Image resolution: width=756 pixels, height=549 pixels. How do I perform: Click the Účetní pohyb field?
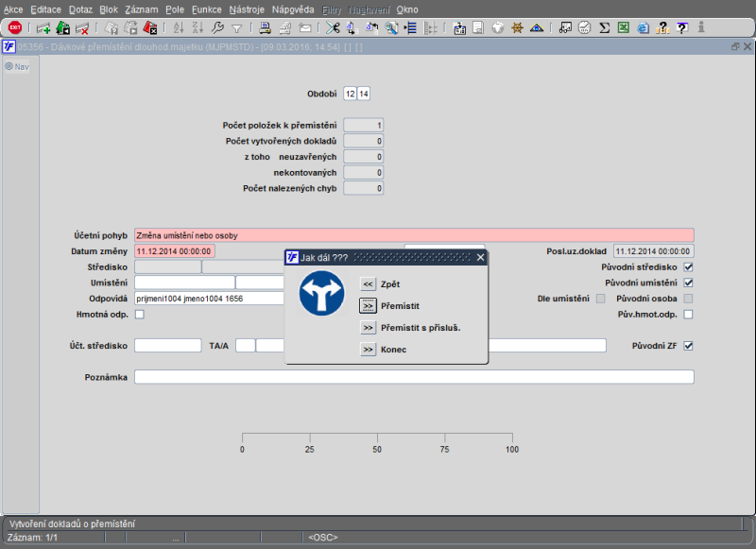(414, 235)
